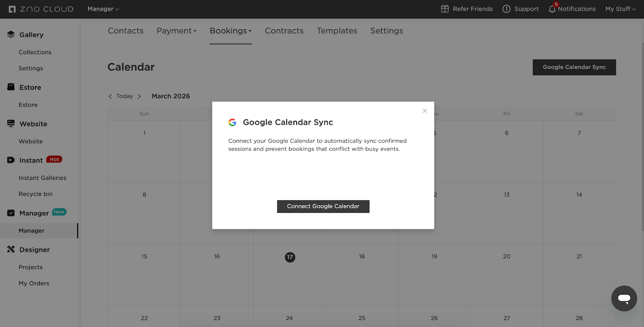644x327 pixels.
Task: Click the Estore shopping bag icon
Action: click(11, 87)
